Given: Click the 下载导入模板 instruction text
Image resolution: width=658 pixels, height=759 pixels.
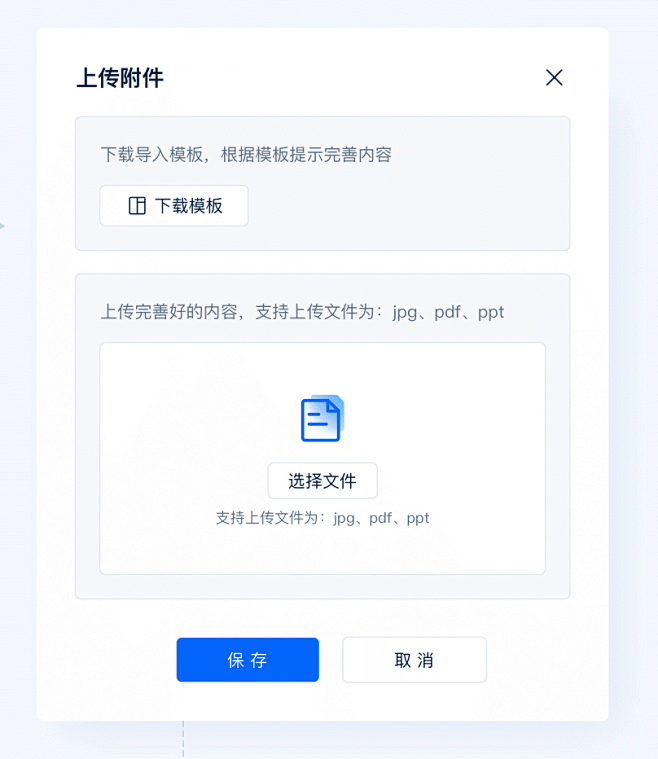Looking at the screenshot, I should (246, 155).
